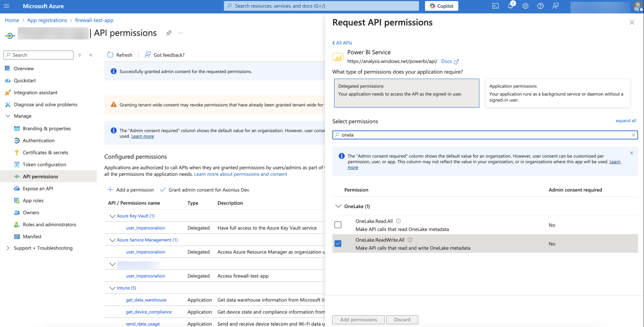Open Diagnose and solve problems
This screenshot has width=644, height=327.
click(x=45, y=104)
